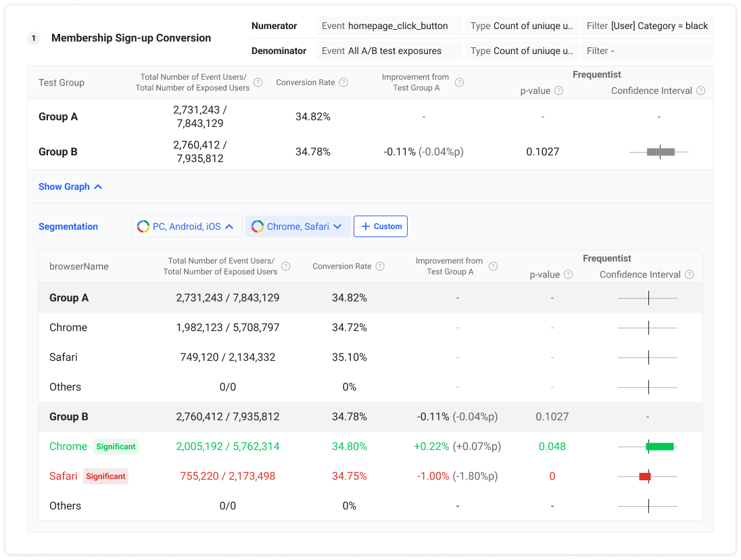Click help icon beside top Total Number of Exposed Users

pyautogui.click(x=258, y=82)
